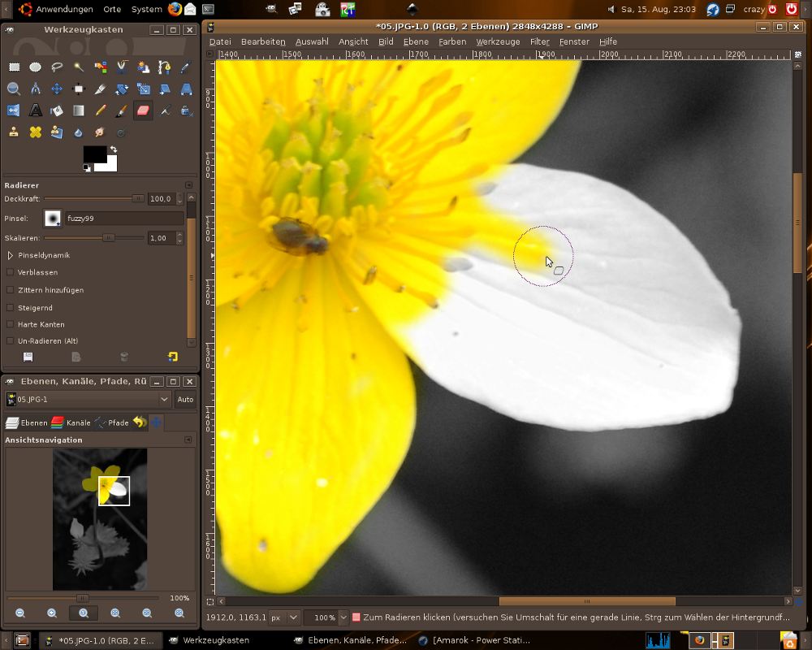Reset tool options to defaults
The width and height of the screenshot is (812, 650).
172,357
